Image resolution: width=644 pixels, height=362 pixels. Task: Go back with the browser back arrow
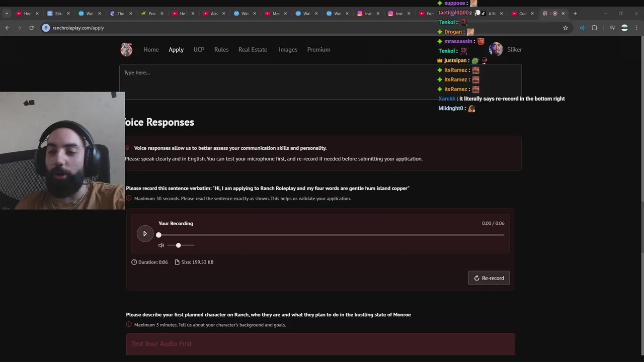coord(7,28)
